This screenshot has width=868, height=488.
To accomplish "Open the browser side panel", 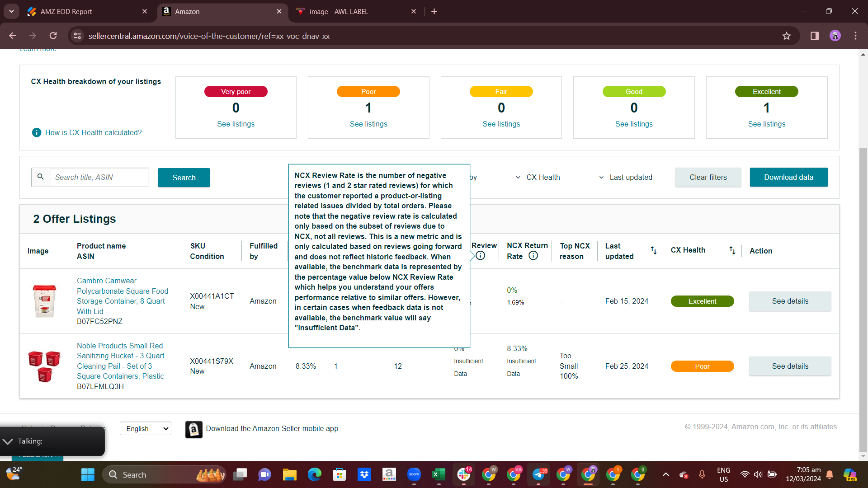I will [x=815, y=36].
